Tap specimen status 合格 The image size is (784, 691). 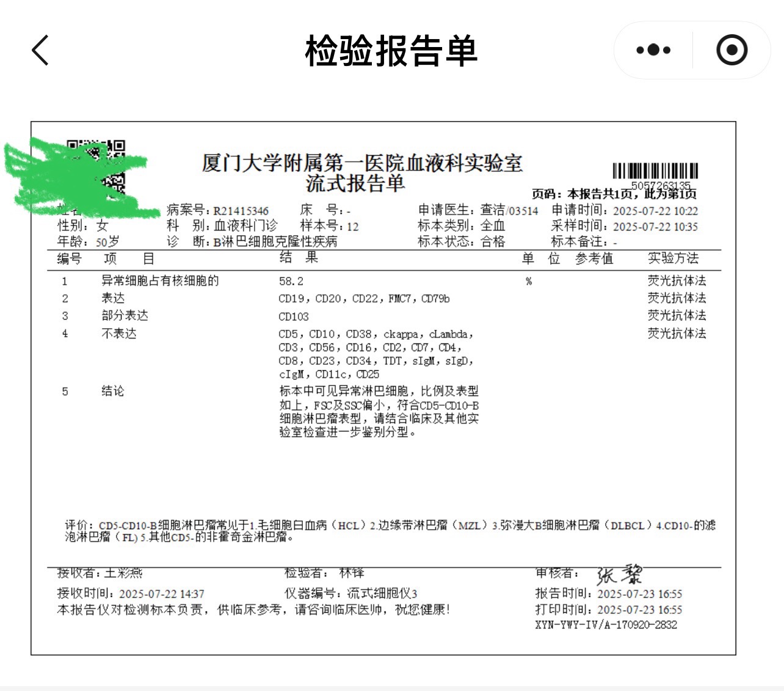492,242
